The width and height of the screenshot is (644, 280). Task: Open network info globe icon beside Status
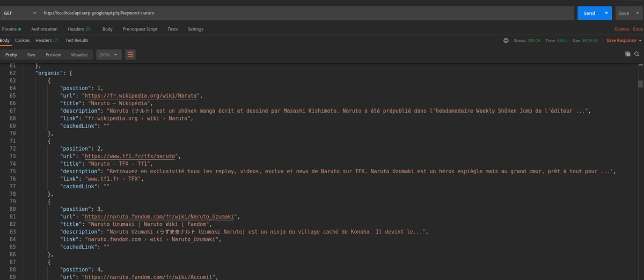[x=506, y=41]
